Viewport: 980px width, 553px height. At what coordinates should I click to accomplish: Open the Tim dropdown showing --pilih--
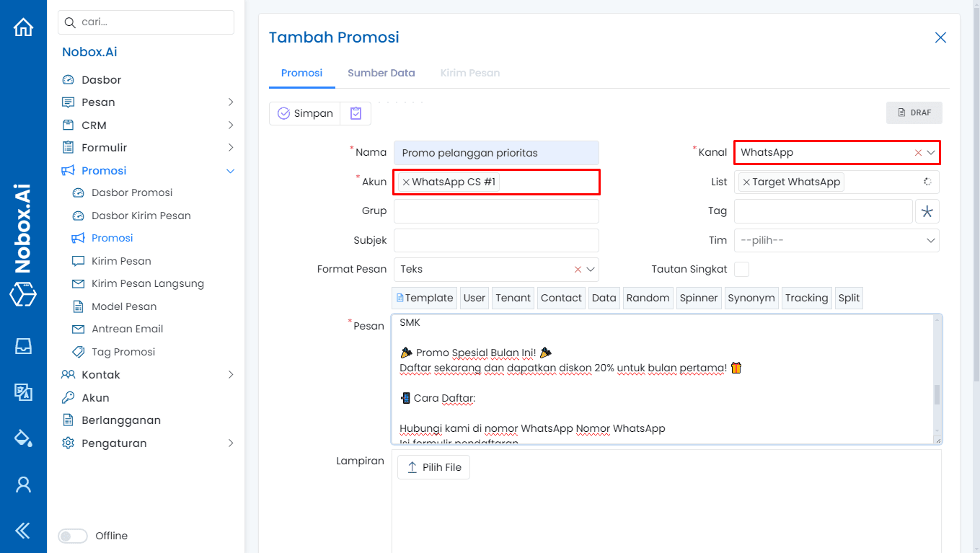point(836,239)
